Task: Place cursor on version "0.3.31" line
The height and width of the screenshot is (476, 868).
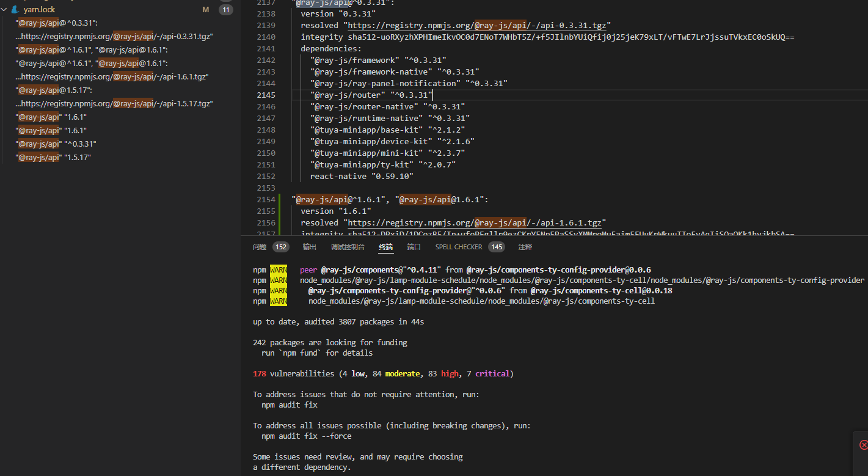Action: point(338,14)
